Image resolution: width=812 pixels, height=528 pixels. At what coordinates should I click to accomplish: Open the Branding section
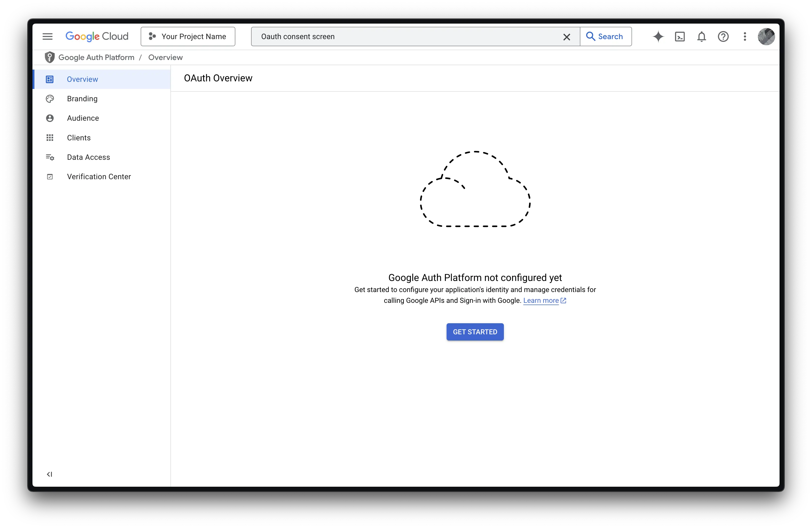click(102, 99)
